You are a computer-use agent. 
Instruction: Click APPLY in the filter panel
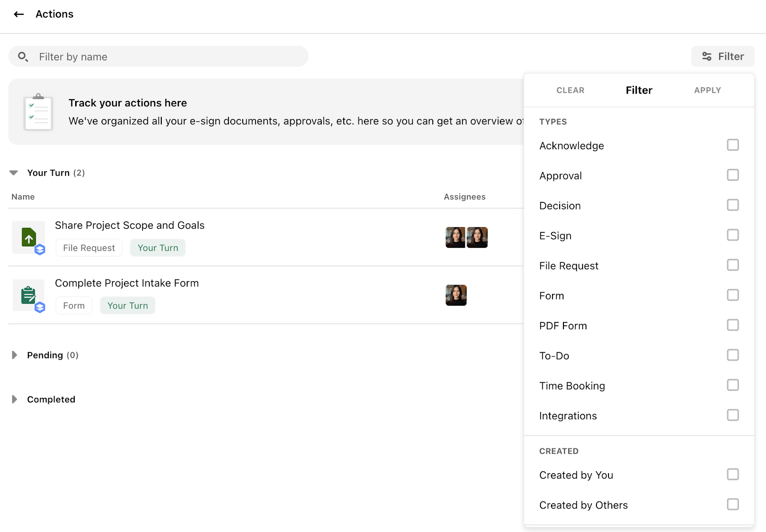[x=708, y=90]
